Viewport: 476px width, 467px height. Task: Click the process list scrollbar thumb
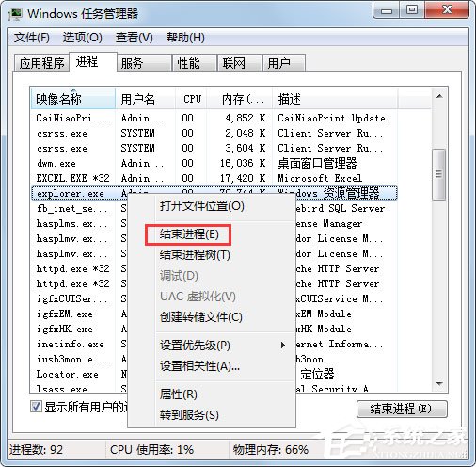point(439,174)
